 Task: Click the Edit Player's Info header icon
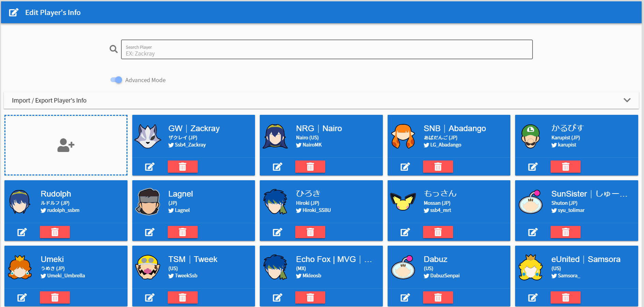14,13
